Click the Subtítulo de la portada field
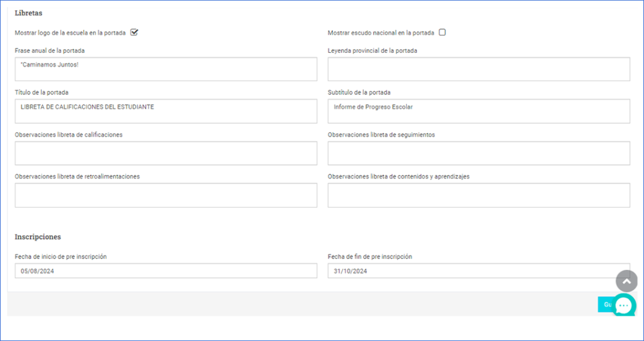The height and width of the screenshot is (341, 644). point(479,111)
